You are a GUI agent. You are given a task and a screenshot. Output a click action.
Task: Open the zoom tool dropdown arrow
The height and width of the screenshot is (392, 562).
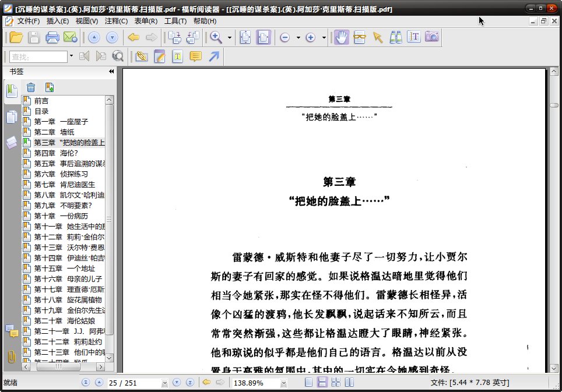(x=230, y=37)
